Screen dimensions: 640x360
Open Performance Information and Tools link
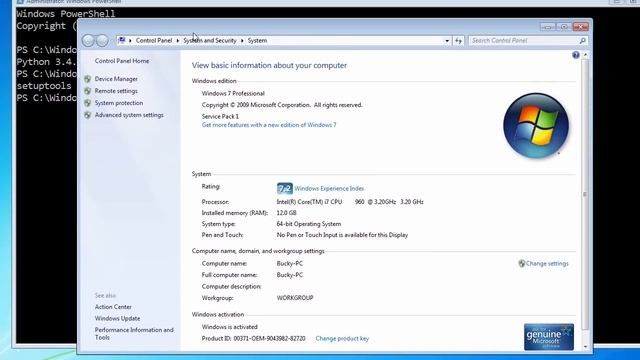pyautogui.click(x=134, y=333)
